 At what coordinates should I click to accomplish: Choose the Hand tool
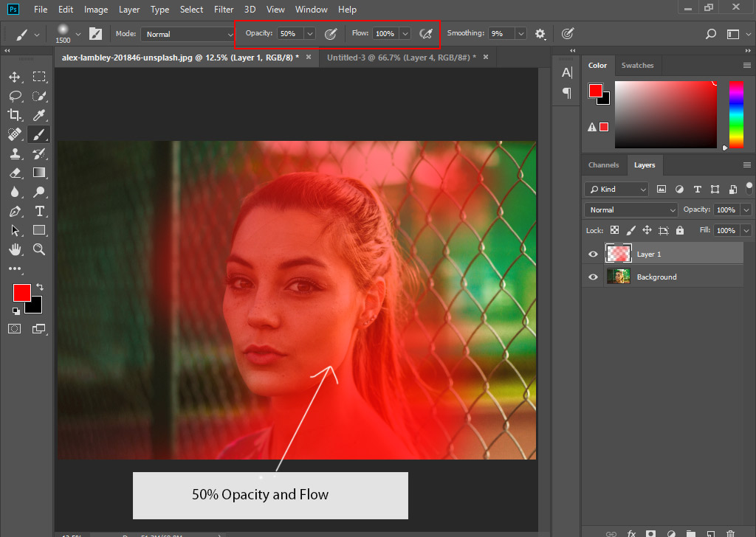pyautogui.click(x=14, y=249)
